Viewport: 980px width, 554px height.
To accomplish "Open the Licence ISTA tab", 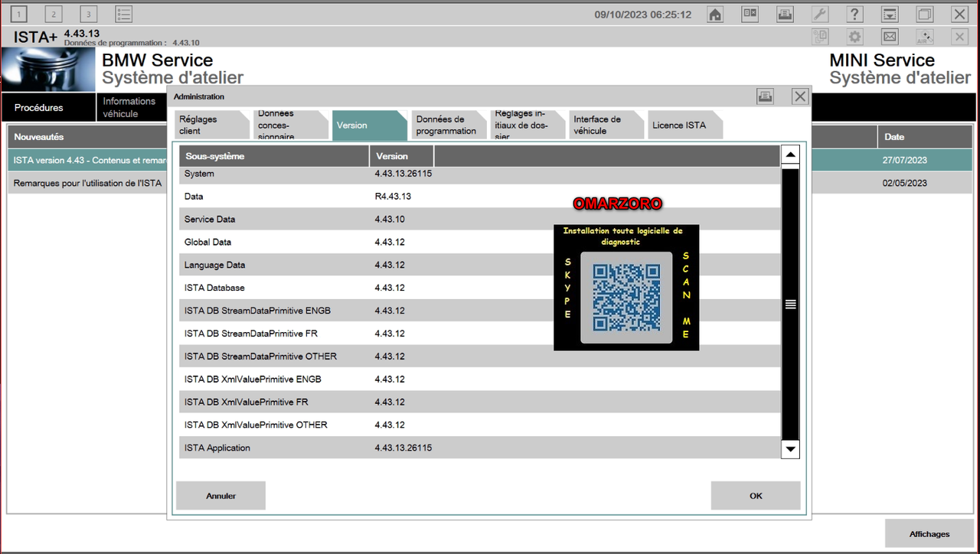I will [684, 125].
